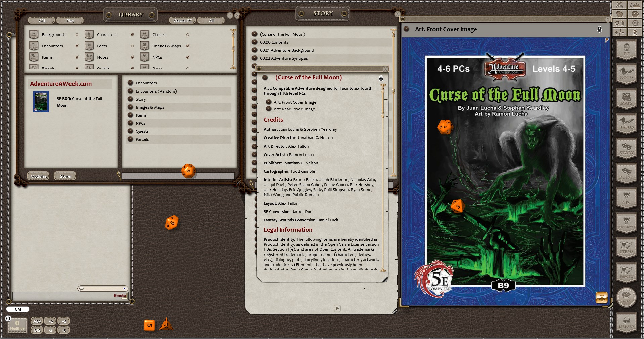Select the Curse of the Full Moon module thumbnail
Viewport: 644px width, 339px height.
point(40,101)
